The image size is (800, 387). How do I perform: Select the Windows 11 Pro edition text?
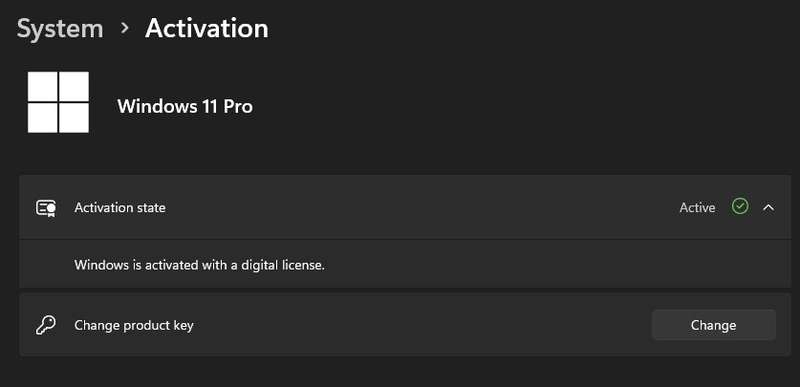coord(185,107)
